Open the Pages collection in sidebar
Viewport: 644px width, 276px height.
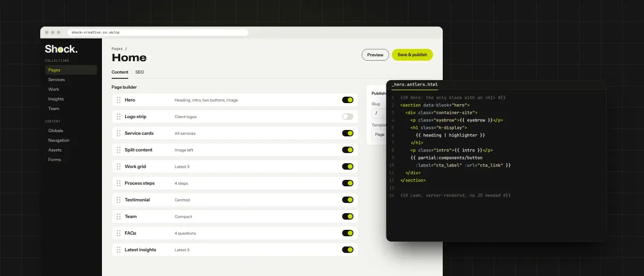[71, 70]
